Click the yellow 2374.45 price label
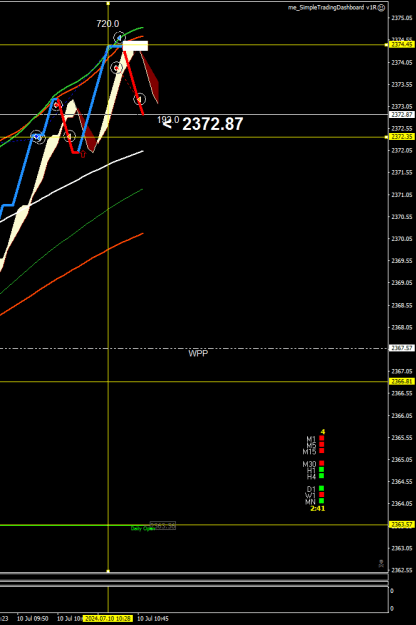 coord(402,45)
